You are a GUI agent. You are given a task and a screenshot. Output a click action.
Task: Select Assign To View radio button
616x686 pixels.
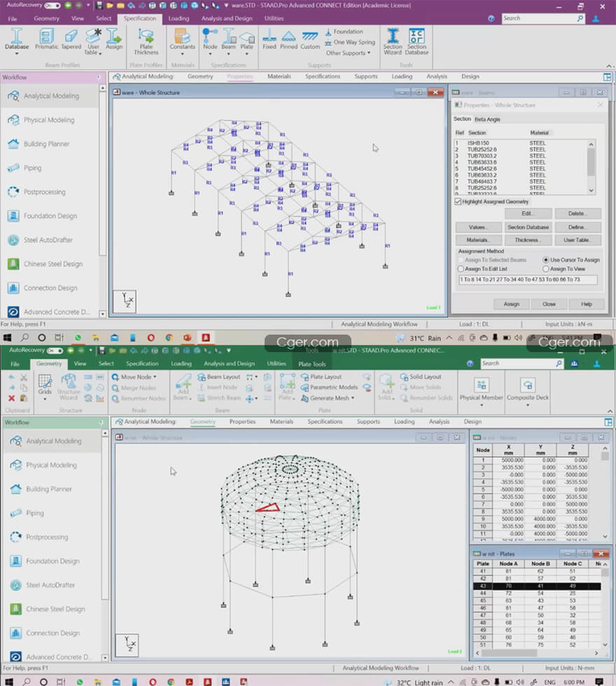point(545,269)
